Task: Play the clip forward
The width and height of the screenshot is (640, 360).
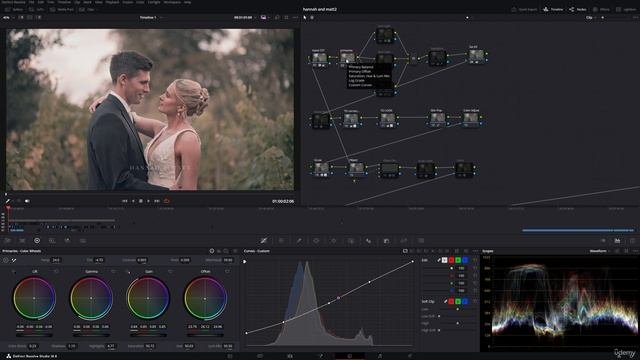Action: 148,201
